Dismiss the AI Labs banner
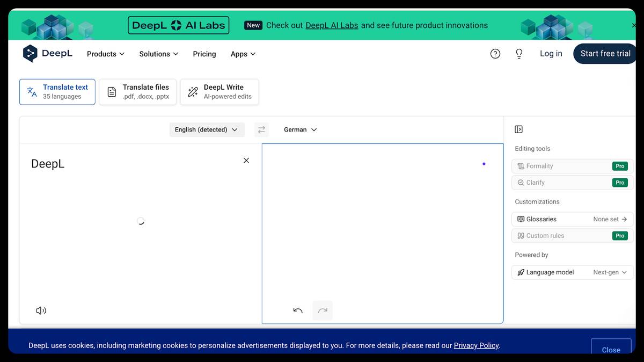This screenshot has height=362, width=644. (x=634, y=25)
